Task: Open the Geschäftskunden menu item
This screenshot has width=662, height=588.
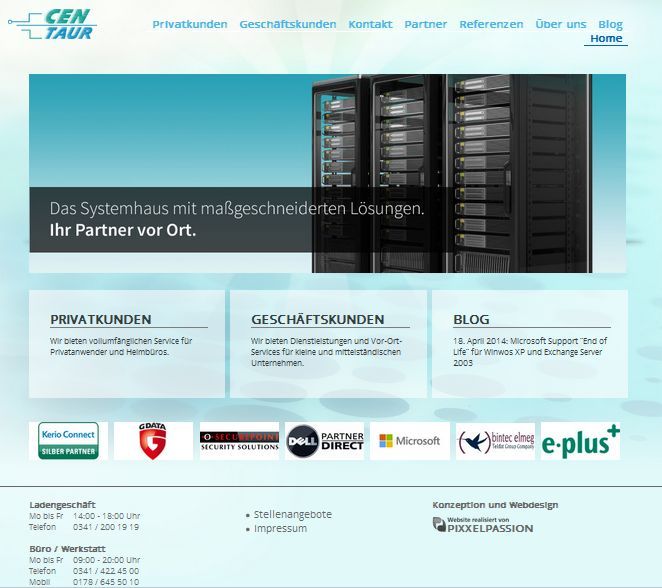Action: 288,24
